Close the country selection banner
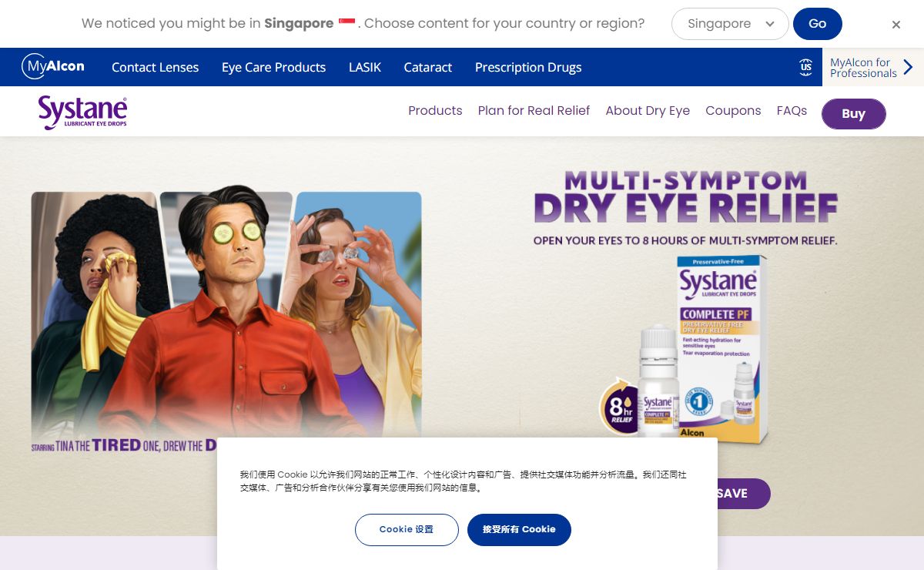The width and height of the screenshot is (924, 570). 896,25
